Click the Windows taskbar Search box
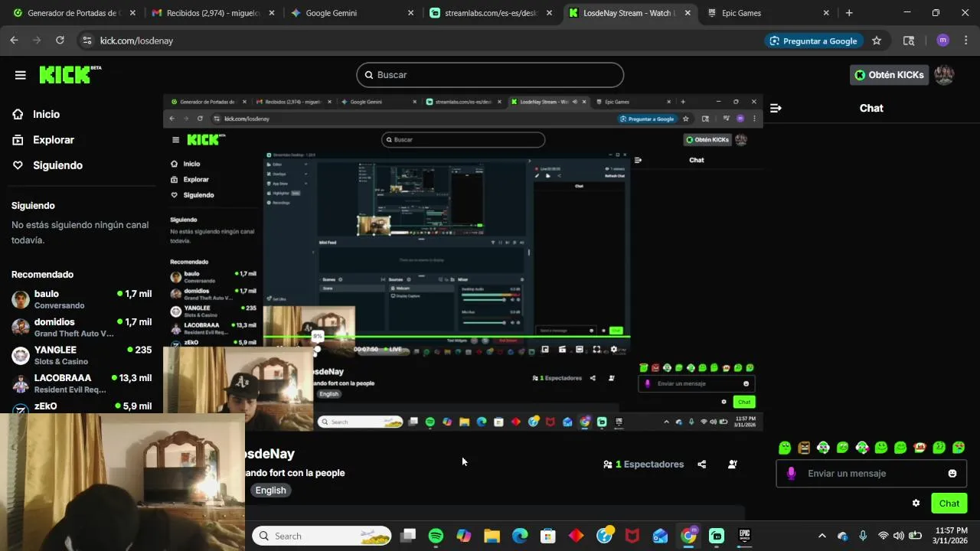Viewport: 980px width, 551px height. pos(322,536)
